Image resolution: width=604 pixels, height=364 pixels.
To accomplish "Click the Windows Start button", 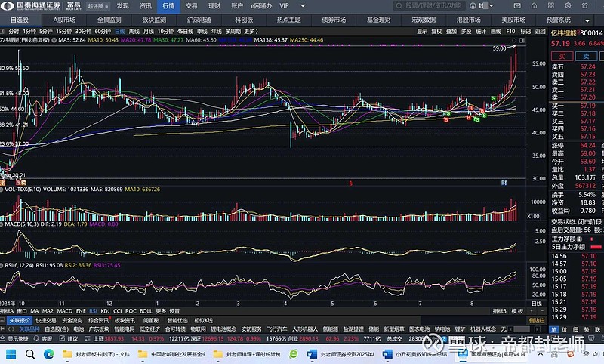I will [9, 353].
